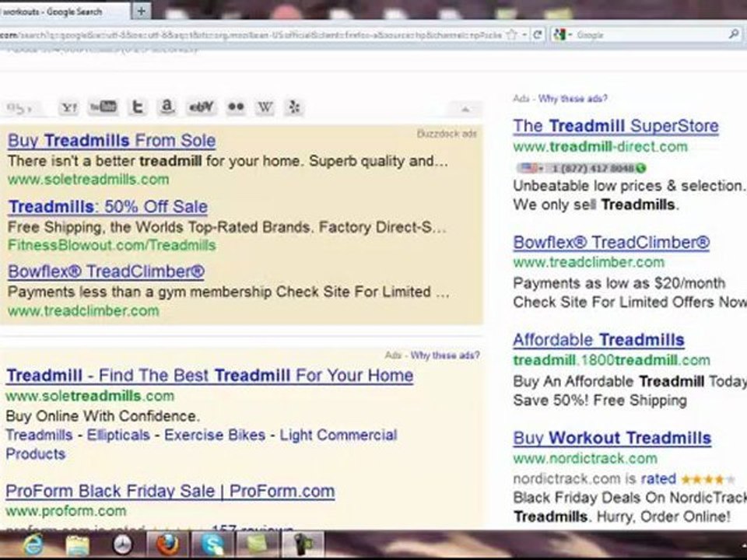Select the 'workouts - Google Search' tab

65,12
